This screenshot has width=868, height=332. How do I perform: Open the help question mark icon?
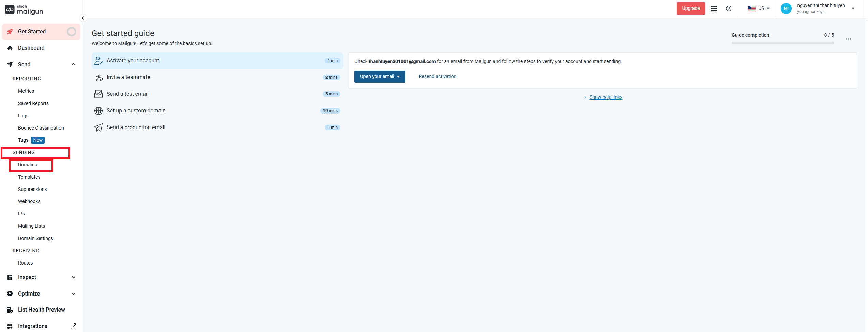pos(729,9)
